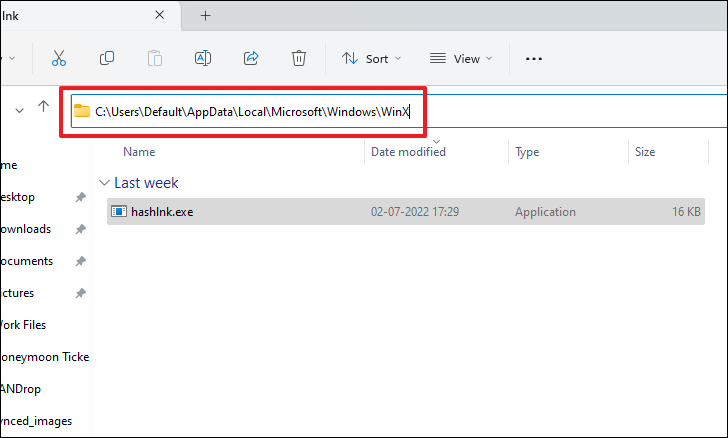Click the Delete trash bin icon
Image resolution: width=728 pixels, height=438 pixels.
[x=299, y=59]
